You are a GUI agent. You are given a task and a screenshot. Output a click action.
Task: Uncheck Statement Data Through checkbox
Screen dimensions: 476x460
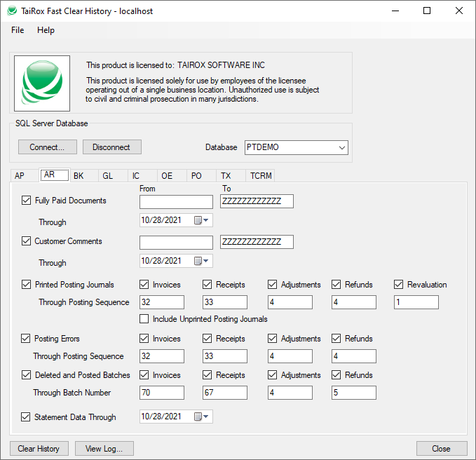(25, 417)
